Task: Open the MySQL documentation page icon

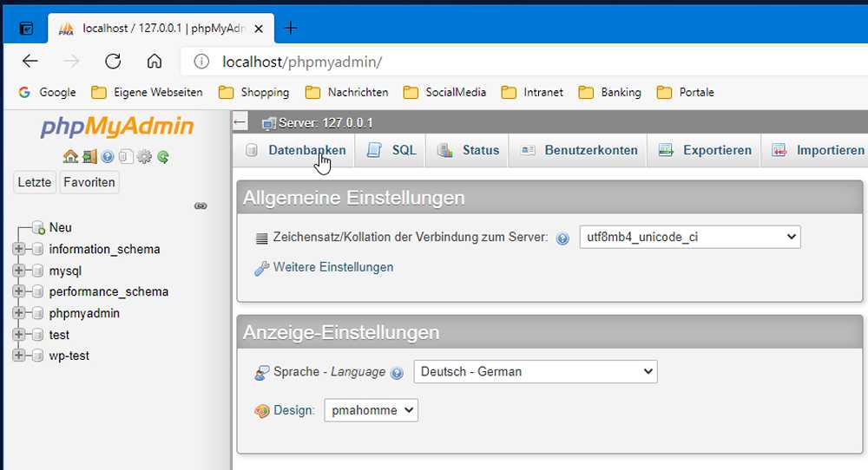Action: [x=126, y=156]
